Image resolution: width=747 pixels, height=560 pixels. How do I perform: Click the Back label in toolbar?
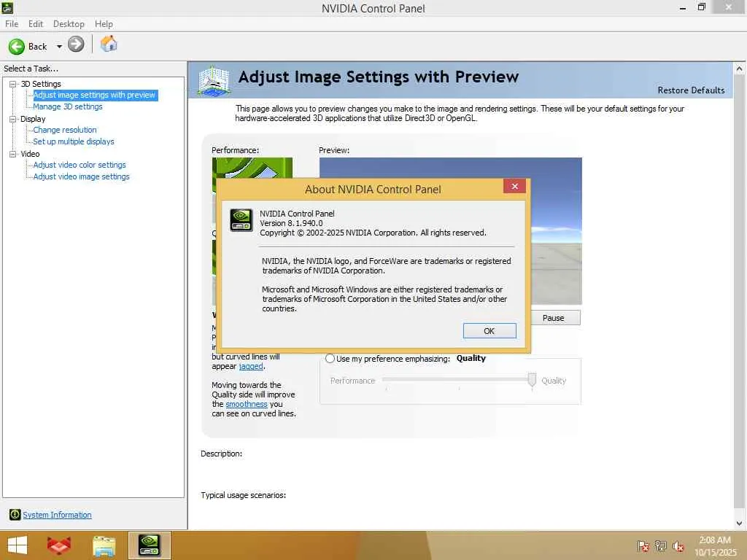tap(37, 46)
